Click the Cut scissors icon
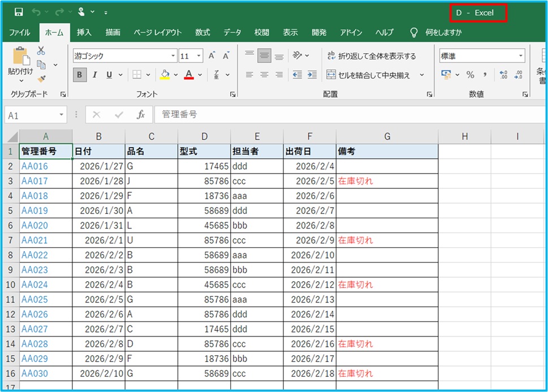 [x=41, y=51]
